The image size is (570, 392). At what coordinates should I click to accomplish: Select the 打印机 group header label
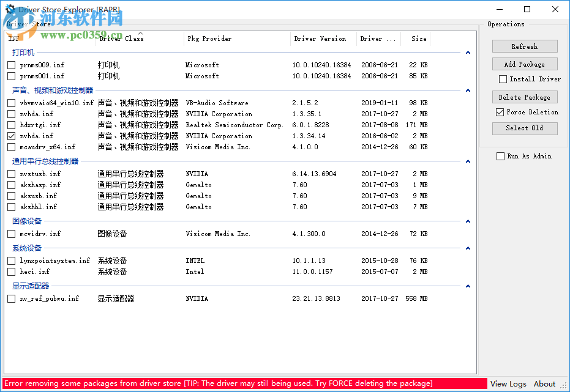pos(23,52)
